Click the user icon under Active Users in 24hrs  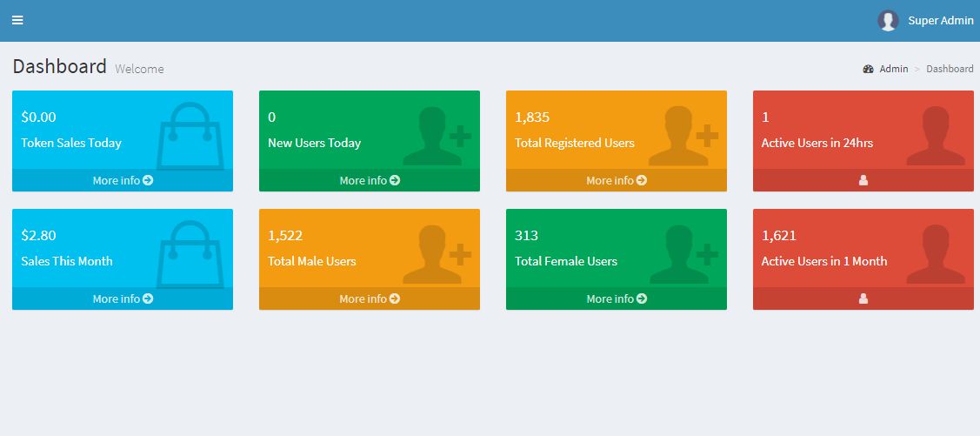tap(863, 180)
